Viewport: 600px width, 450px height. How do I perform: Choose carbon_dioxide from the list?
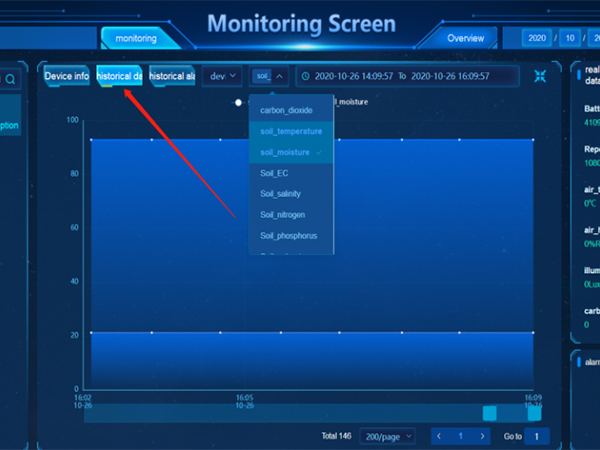click(286, 110)
